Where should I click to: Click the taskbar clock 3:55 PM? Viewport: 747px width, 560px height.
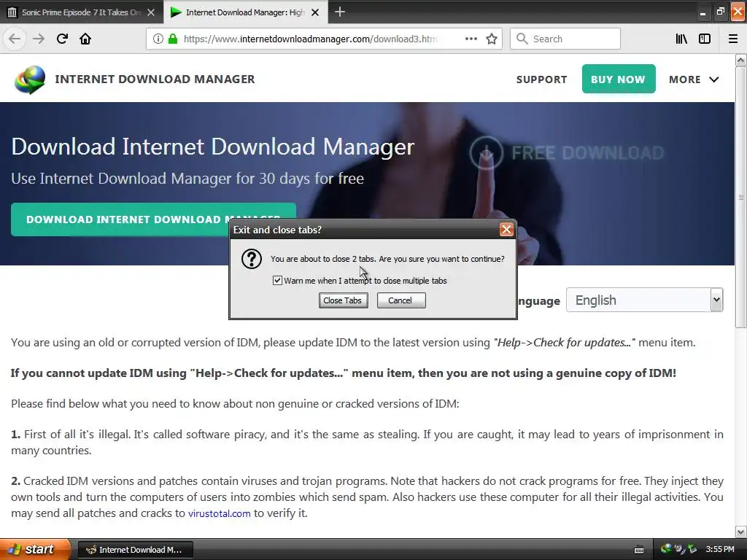coord(720,549)
